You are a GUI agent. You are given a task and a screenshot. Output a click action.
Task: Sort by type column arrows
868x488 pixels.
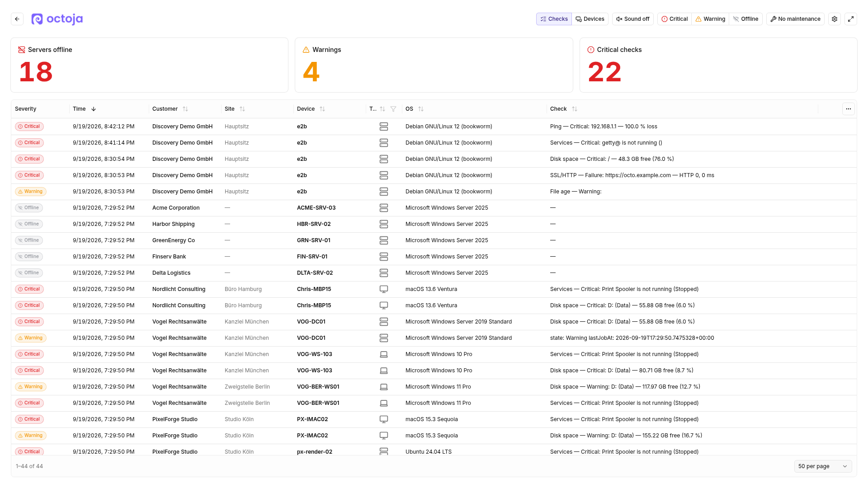382,109
